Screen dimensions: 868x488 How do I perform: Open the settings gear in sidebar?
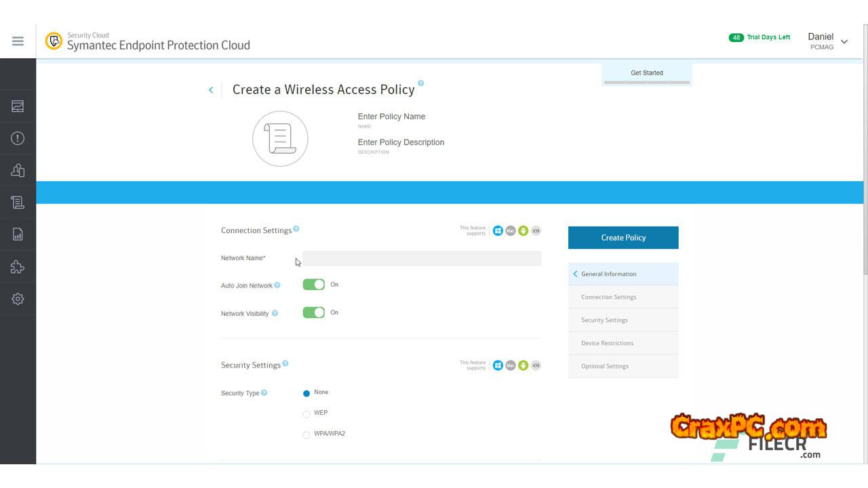pyautogui.click(x=18, y=299)
